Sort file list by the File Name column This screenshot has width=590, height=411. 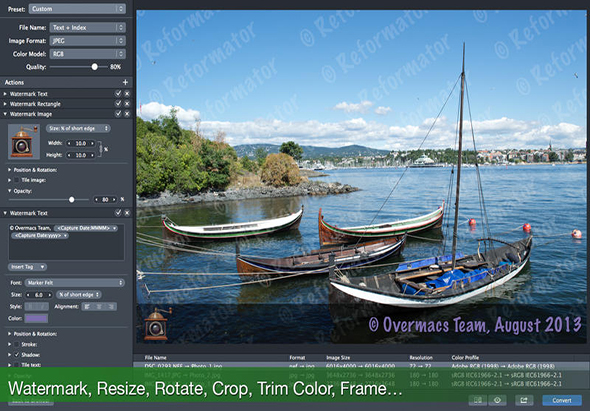click(x=155, y=358)
